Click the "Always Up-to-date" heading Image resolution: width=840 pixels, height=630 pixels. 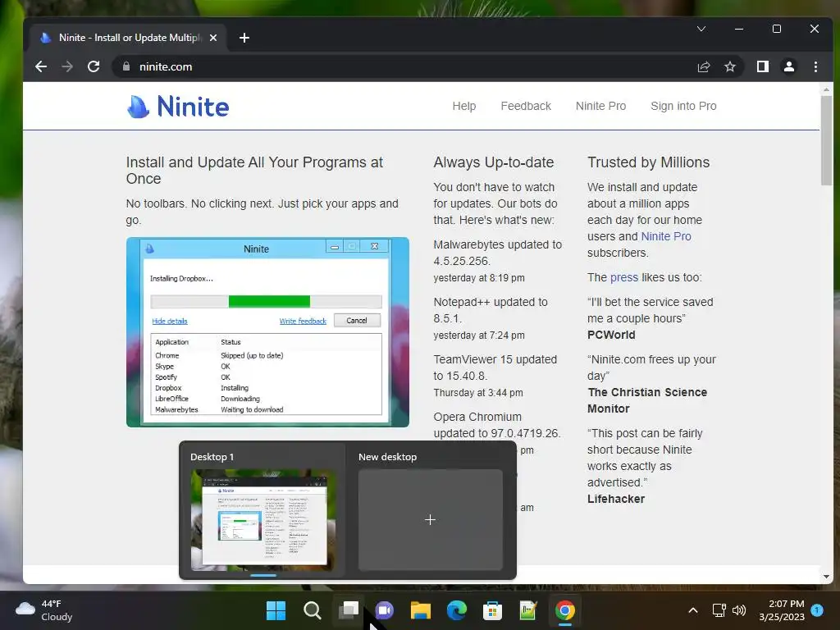(x=493, y=162)
